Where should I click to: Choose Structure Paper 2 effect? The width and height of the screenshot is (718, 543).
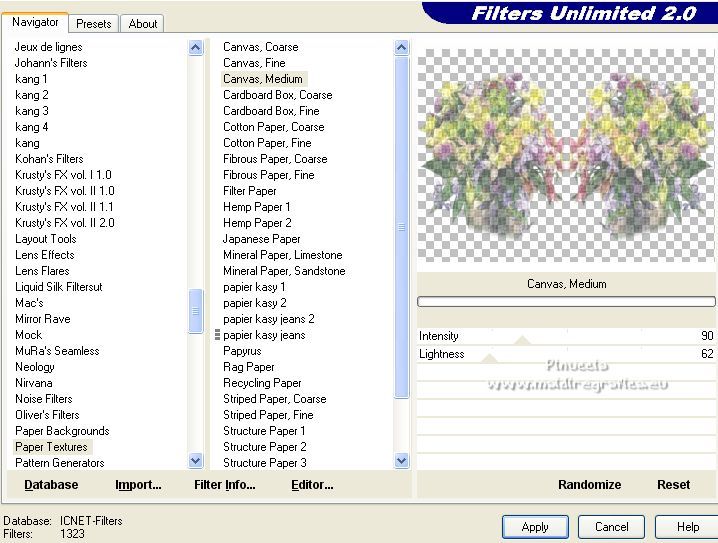click(265, 447)
